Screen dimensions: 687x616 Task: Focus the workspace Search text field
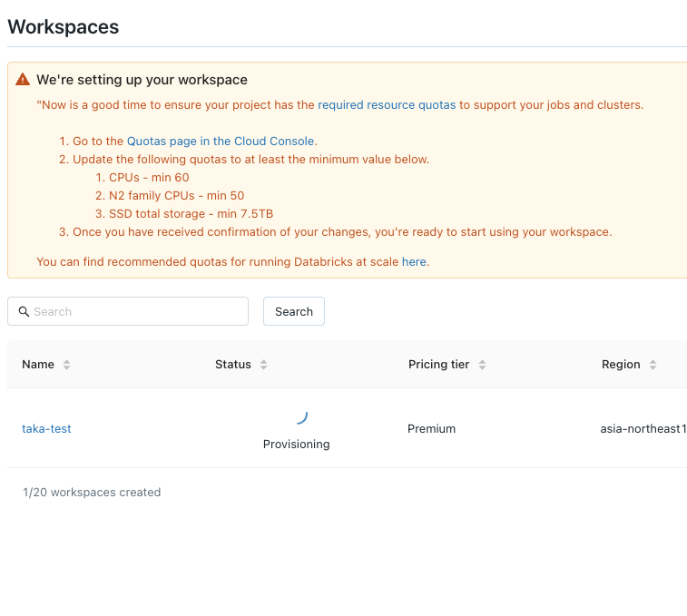tap(136, 311)
